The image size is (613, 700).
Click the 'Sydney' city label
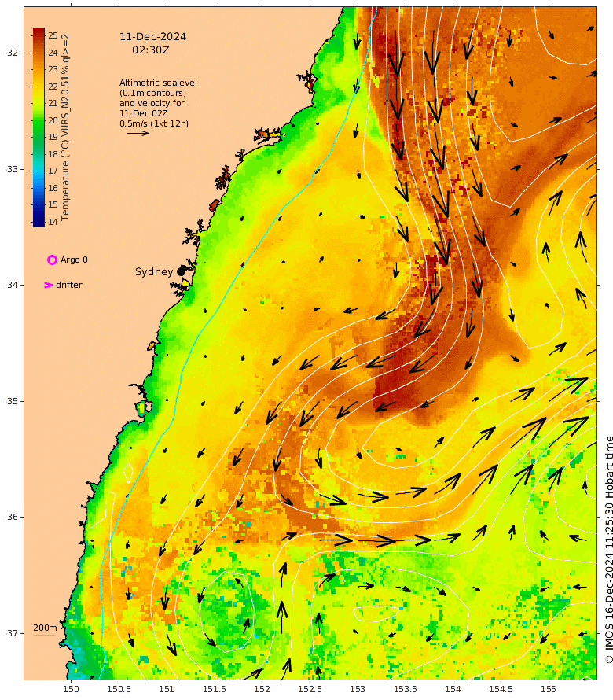point(154,271)
